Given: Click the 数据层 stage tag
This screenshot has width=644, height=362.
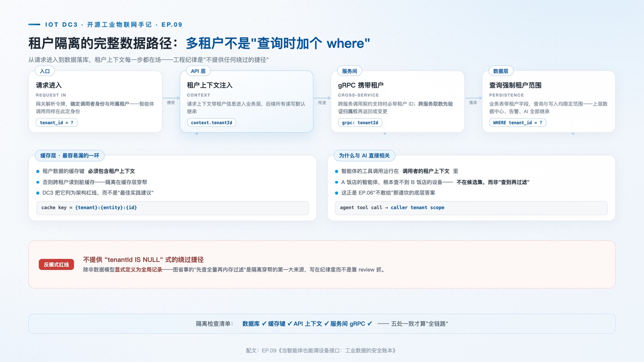Looking at the screenshot, I should (x=501, y=71).
